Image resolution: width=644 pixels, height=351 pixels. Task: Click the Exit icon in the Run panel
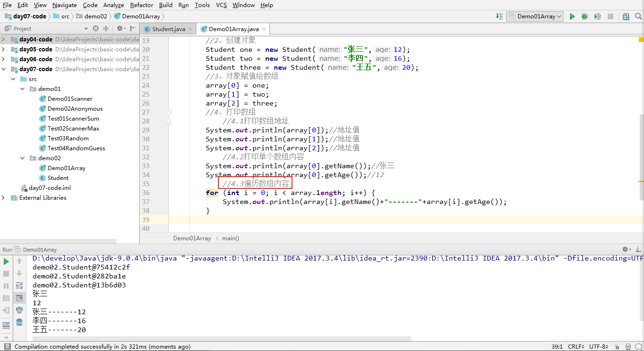(x=6, y=310)
